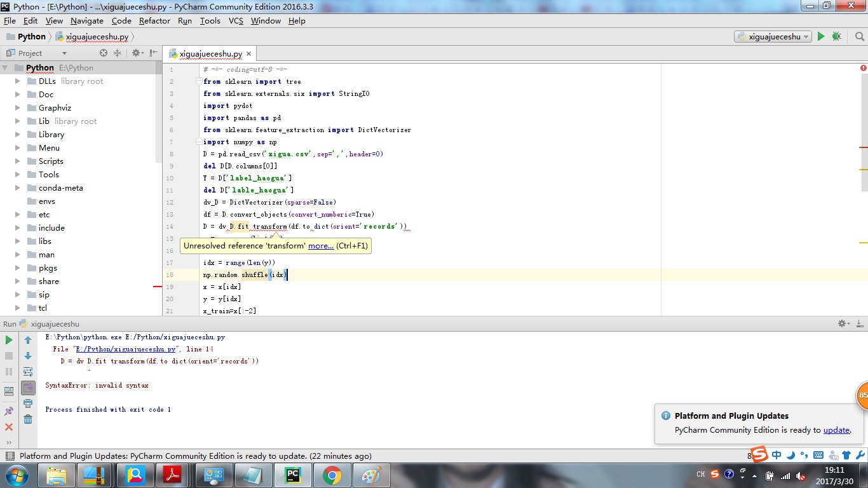Toggle punctuation mode icon in IME bar
The image size is (868, 488).
[x=804, y=455]
